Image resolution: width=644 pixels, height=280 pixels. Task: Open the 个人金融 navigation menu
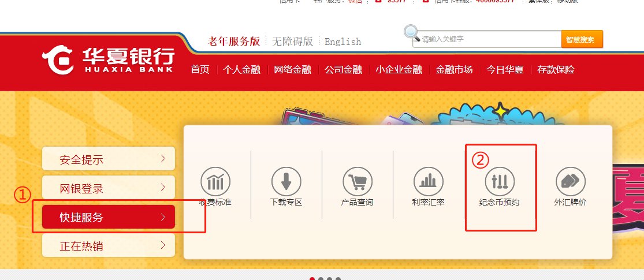241,70
